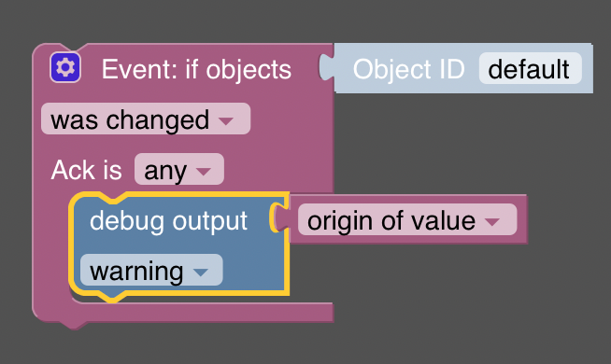The image size is (611, 364).
Task: Open the gear mutator on the Event block
Action: pyautogui.click(x=65, y=68)
